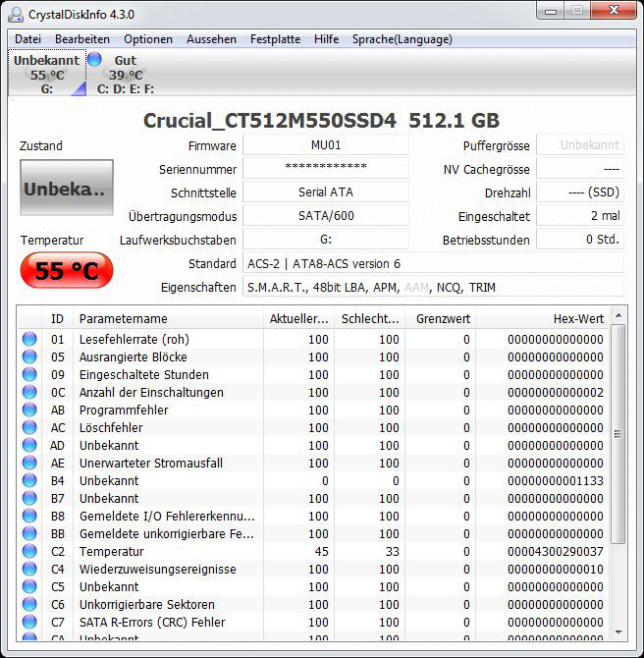
Task: Click status orb for Eingeschaltete Stunden row
Action: point(29,374)
